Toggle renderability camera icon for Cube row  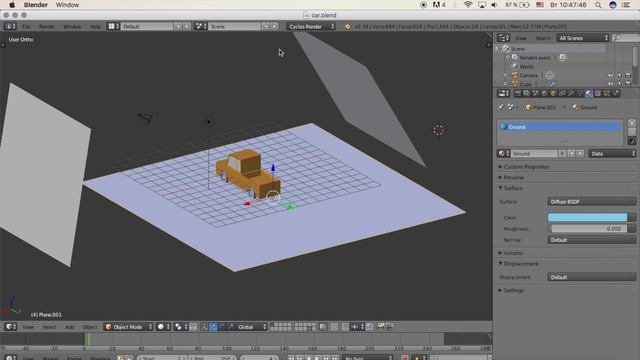(628, 84)
